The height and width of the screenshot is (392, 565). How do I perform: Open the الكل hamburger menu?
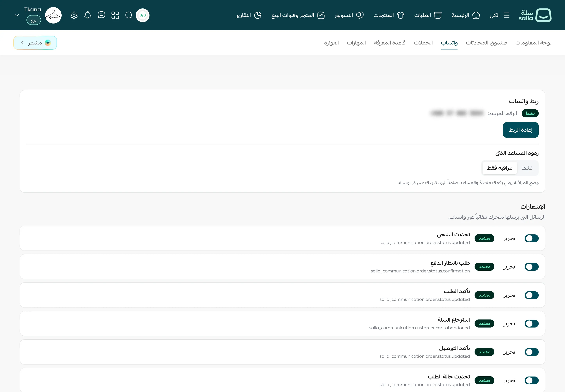tap(499, 15)
